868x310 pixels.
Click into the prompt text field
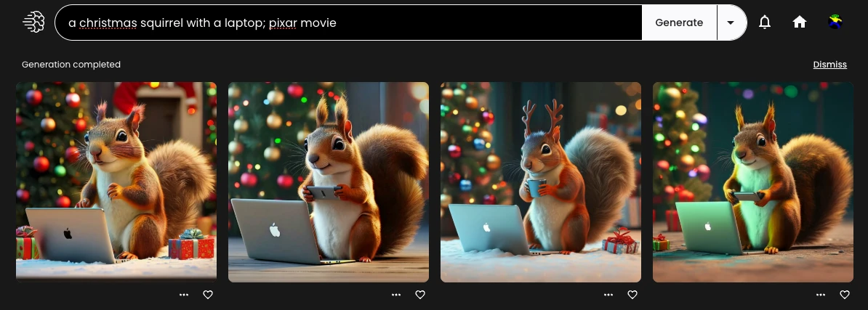[349, 23]
